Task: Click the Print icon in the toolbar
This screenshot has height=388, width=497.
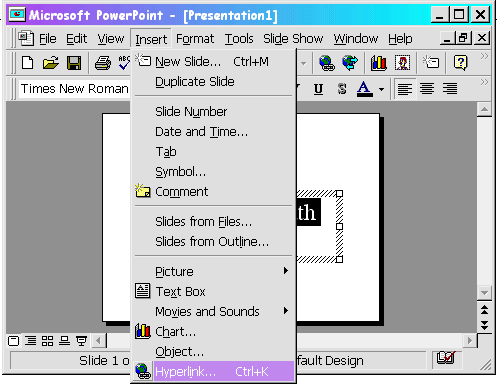Action: (103, 63)
